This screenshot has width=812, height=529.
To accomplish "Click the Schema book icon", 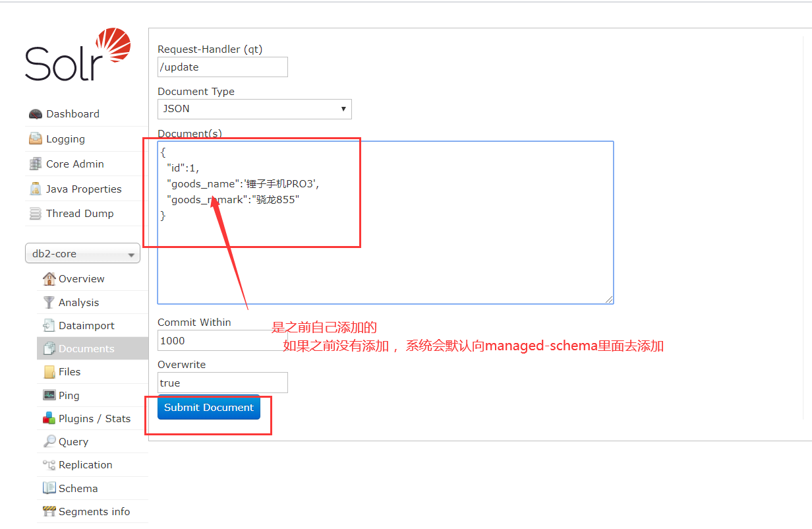I will pos(49,488).
